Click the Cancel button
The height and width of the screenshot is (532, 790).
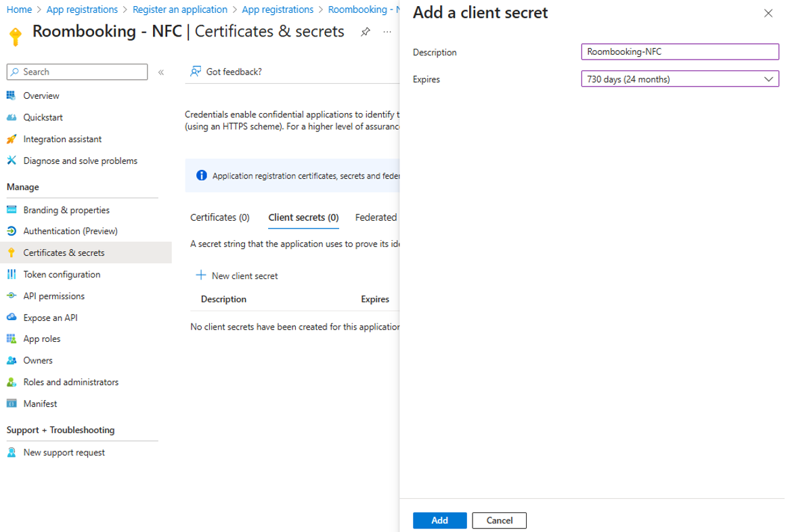(499, 520)
